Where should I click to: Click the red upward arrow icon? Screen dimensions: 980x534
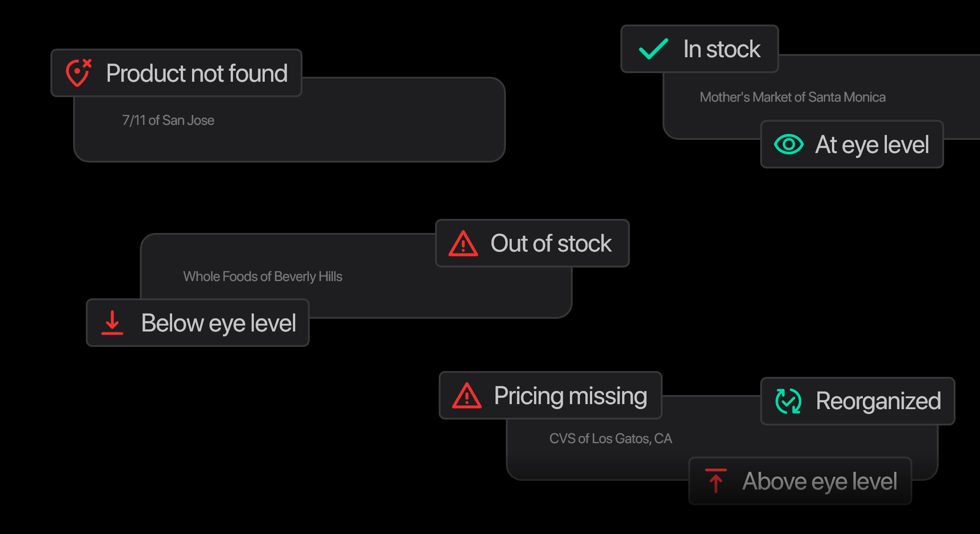716,481
